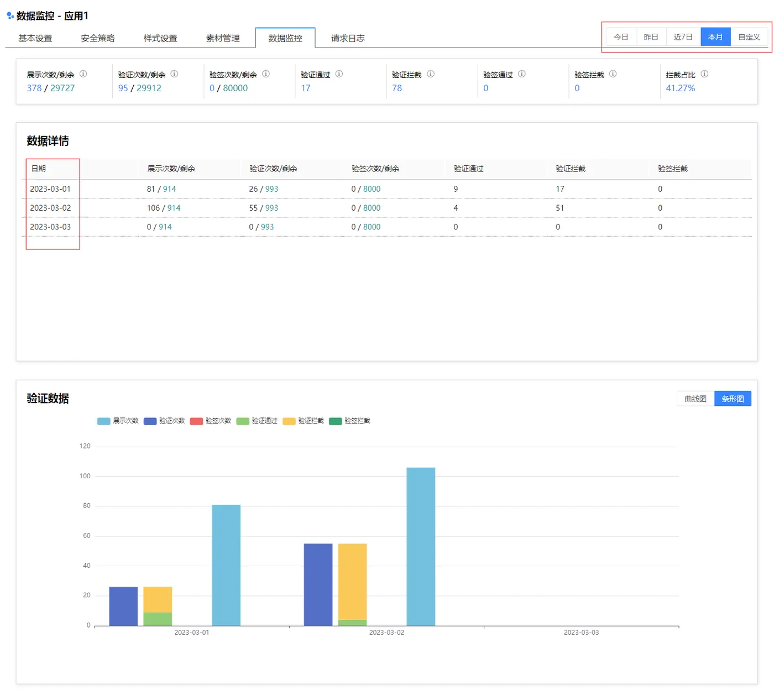The image size is (774, 700).
Task: Click the 17 验证通过 summary value
Action: point(306,88)
